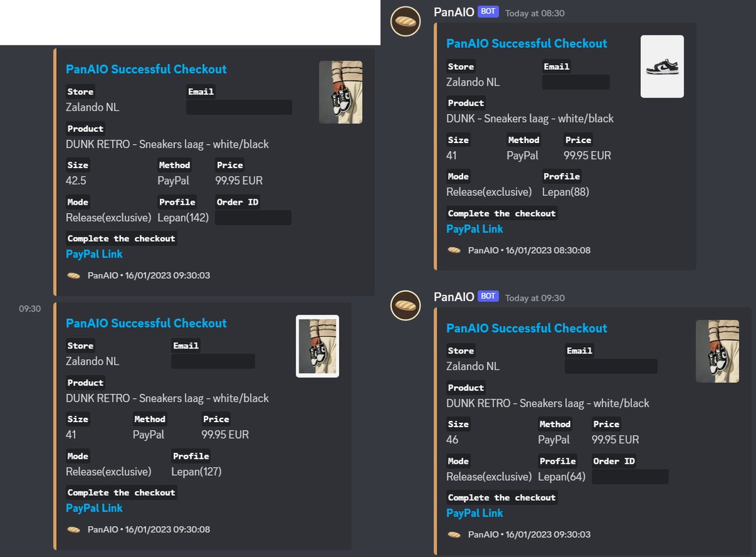Click the 'Today at 08:30' timestamp
Screen dimensions: 756x557
click(x=535, y=13)
